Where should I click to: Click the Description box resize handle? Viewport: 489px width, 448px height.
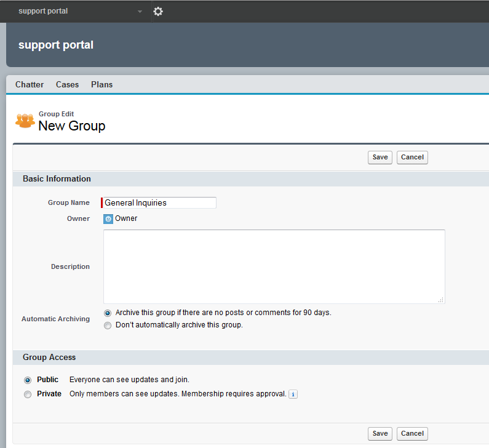(440, 300)
